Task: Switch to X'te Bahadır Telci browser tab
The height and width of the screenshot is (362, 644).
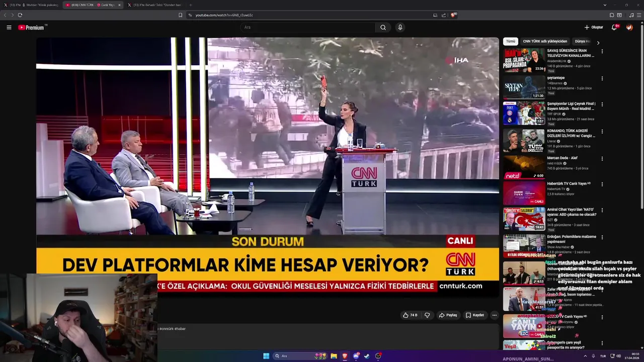Action: 154,5
